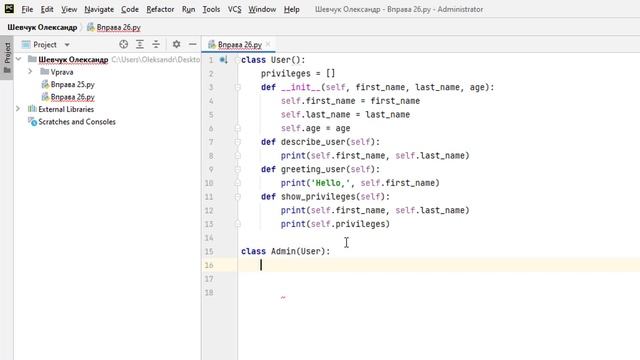
Task: Collapse the class User fold marker
Action: click(x=238, y=60)
